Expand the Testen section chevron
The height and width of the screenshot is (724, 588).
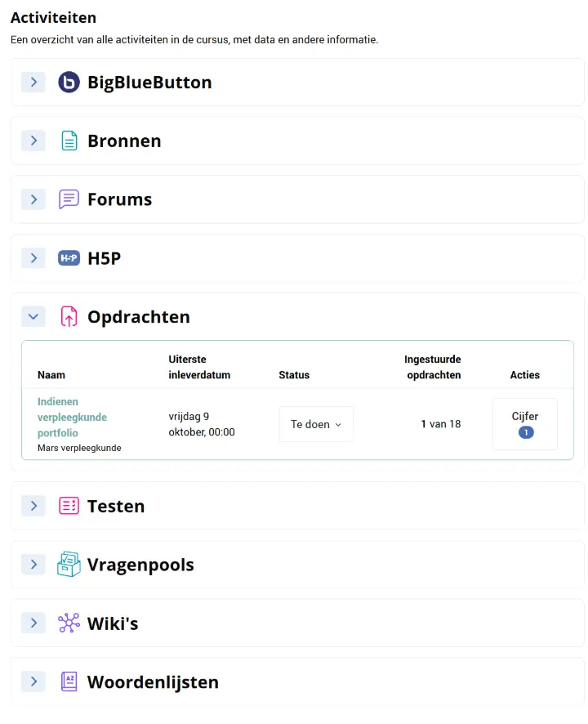[x=33, y=506]
